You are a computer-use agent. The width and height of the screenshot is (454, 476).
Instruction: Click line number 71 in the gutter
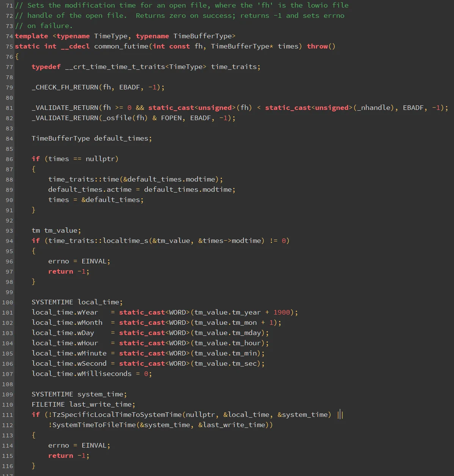click(x=9, y=5)
